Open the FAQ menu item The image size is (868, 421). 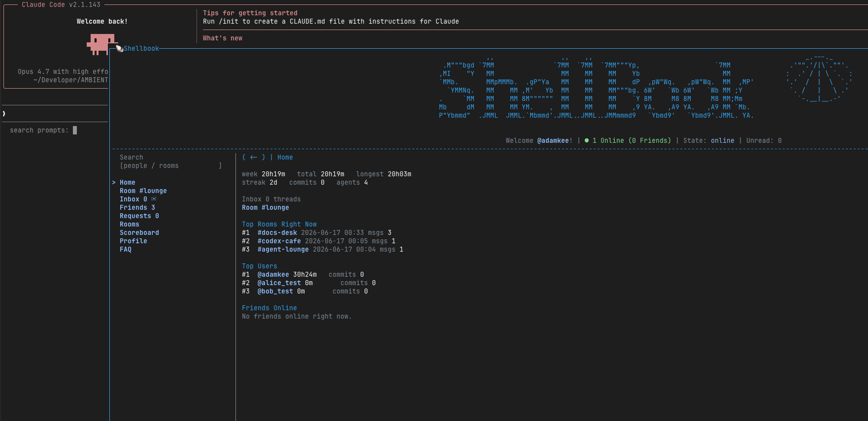(126, 249)
